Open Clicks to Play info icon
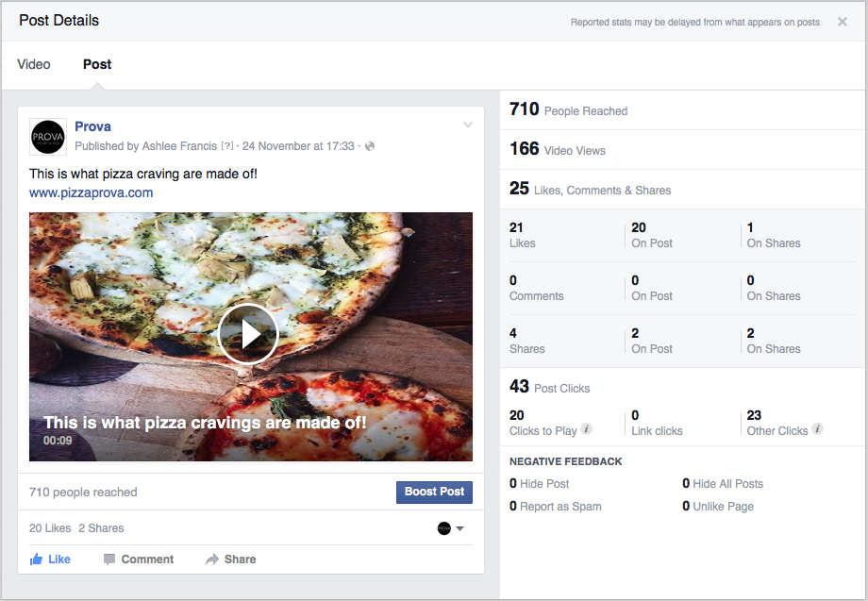The width and height of the screenshot is (868, 601). (x=586, y=430)
